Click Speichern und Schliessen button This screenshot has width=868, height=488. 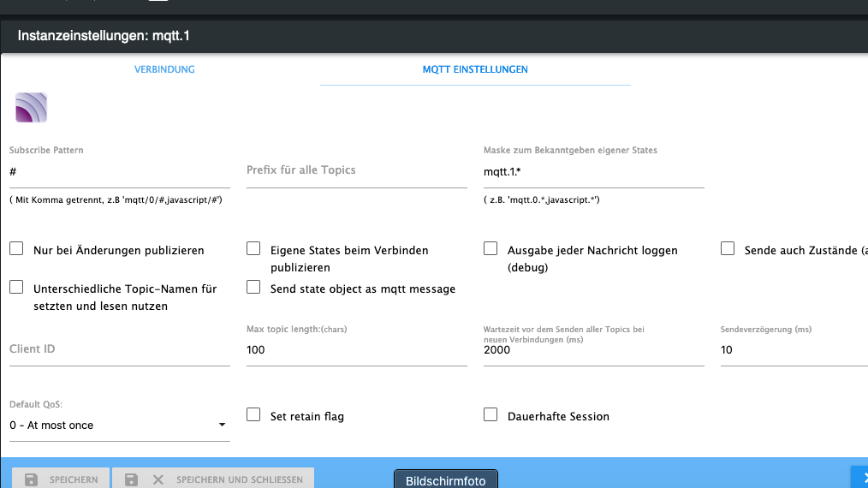pyautogui.click(x=213, y=479)
